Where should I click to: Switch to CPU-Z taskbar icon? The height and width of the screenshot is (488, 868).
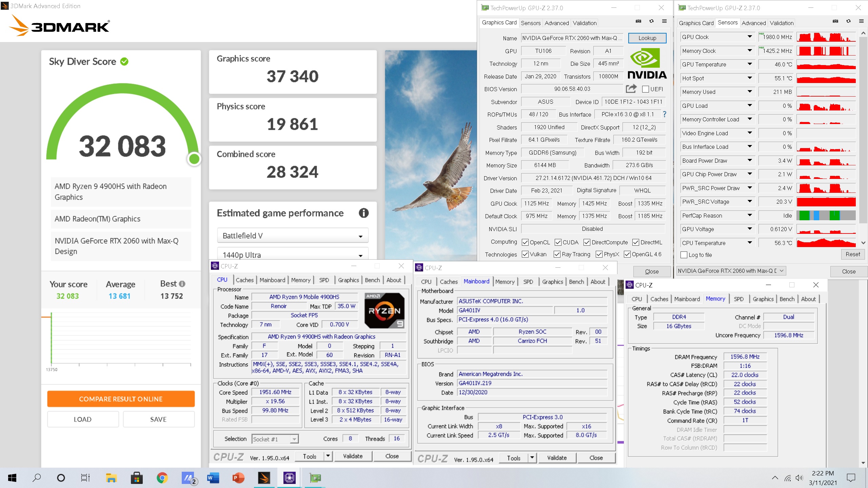pos(289,478)
